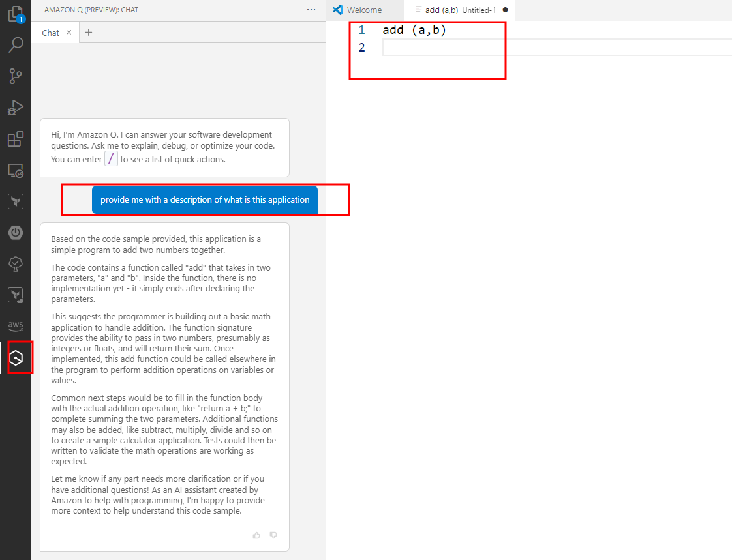
Task: Open the Remote Explorer view
Action: coord(16,170)
